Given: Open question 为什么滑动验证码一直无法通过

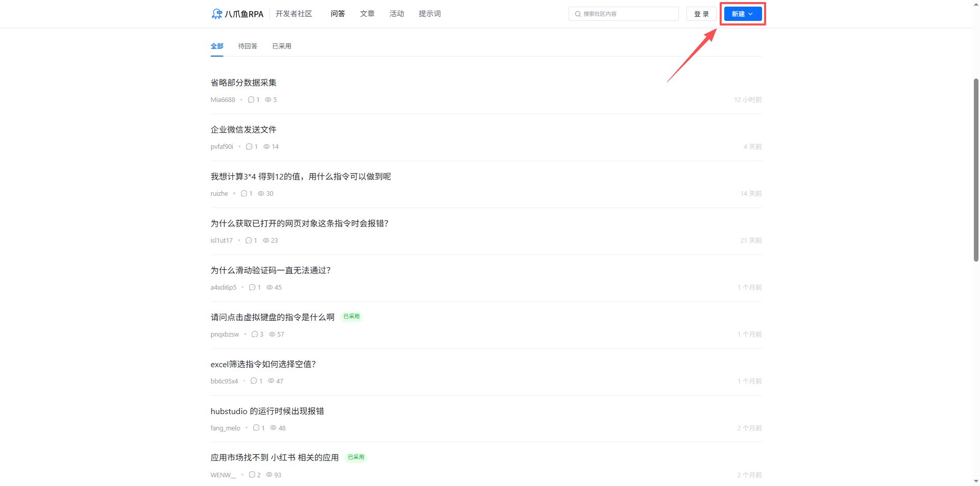Looking at the screenshot, I should pos(271,270).
